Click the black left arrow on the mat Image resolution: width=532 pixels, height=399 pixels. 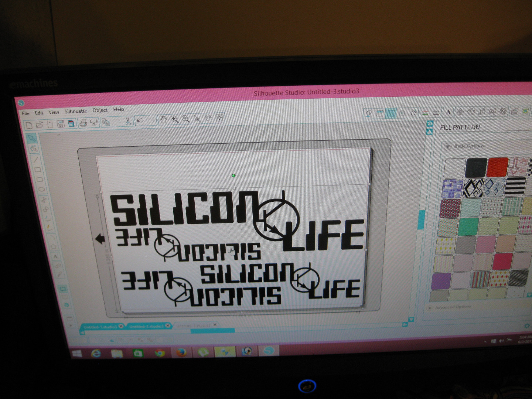coord(100,239)
